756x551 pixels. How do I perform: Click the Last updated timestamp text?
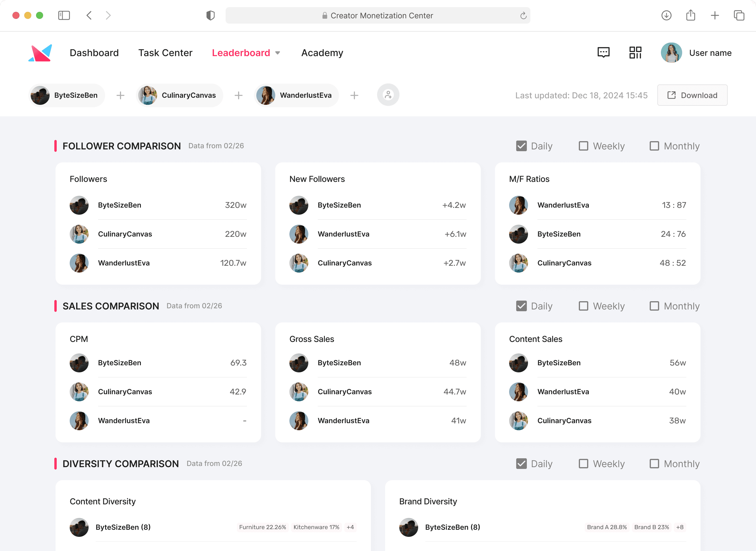(581, 95)
